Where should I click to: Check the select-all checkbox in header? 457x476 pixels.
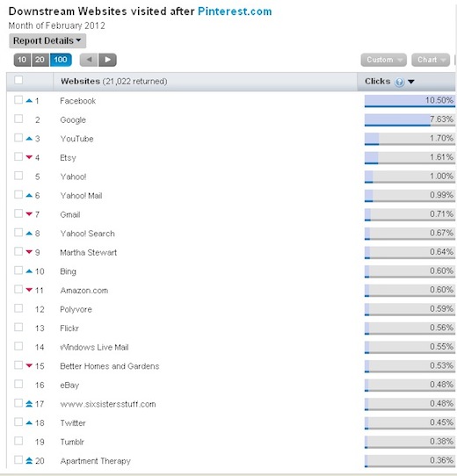18,80
